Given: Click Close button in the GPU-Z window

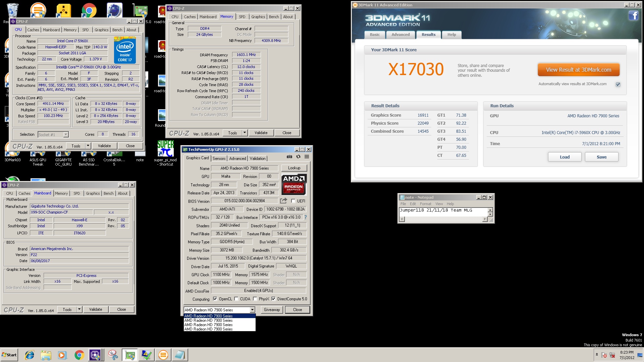Looking at the screenshot, I should point(297,310).
